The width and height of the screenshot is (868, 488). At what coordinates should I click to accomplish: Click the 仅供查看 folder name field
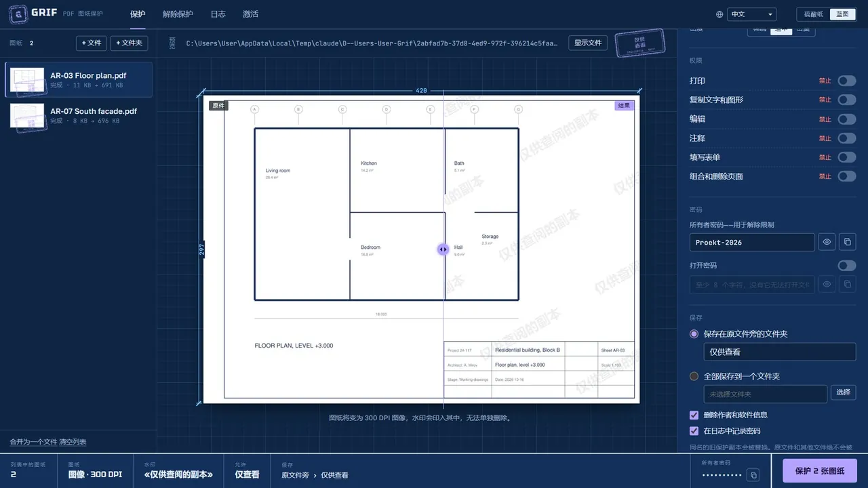point(779,352)
